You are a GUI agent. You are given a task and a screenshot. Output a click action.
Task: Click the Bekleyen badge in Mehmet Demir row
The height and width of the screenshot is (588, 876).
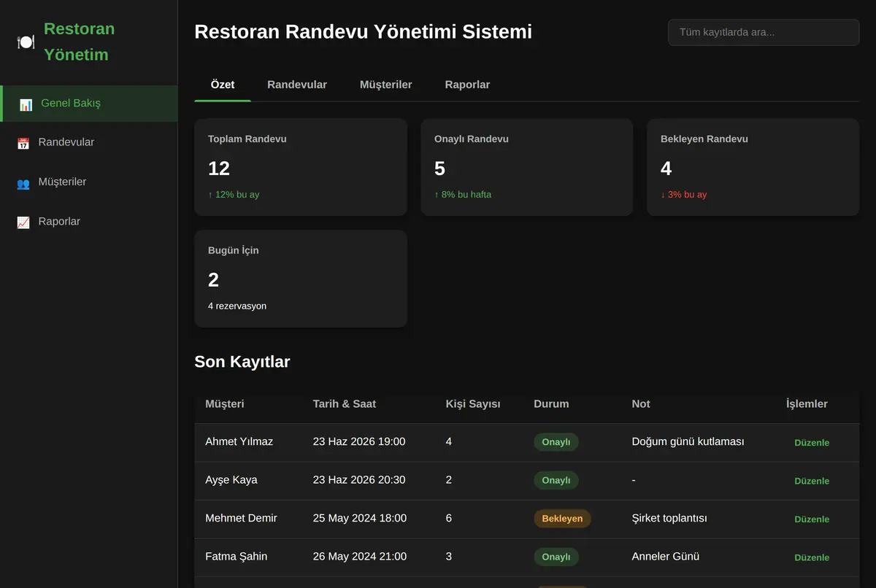click(562, 519)
